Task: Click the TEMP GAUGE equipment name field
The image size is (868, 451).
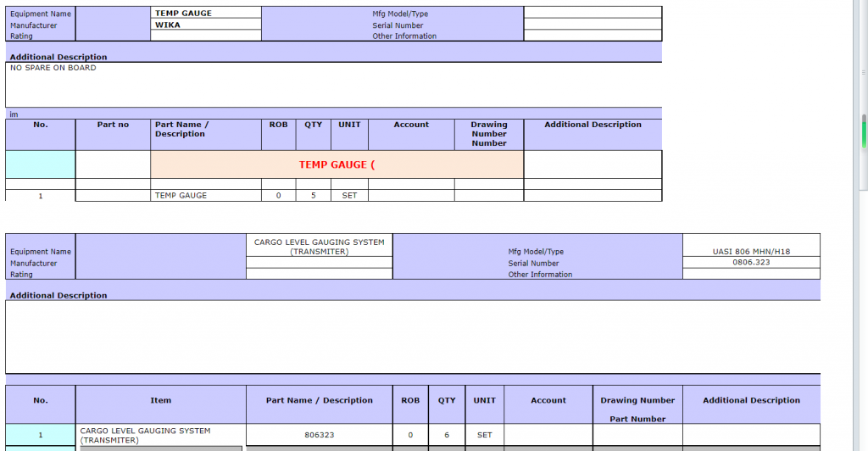Action: [206, 13]
